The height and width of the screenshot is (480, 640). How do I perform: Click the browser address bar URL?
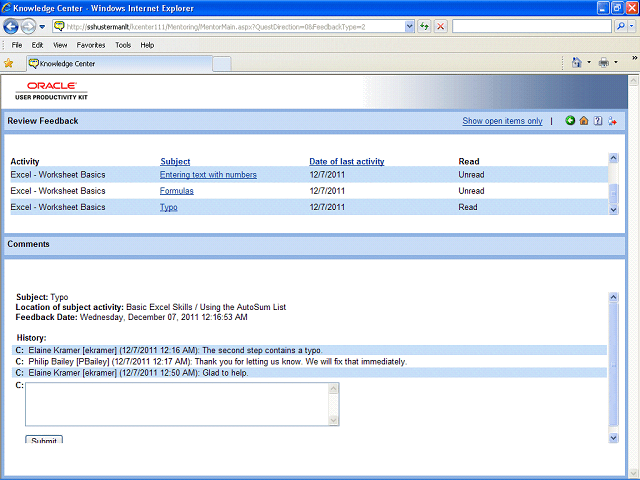coord(235,27)
